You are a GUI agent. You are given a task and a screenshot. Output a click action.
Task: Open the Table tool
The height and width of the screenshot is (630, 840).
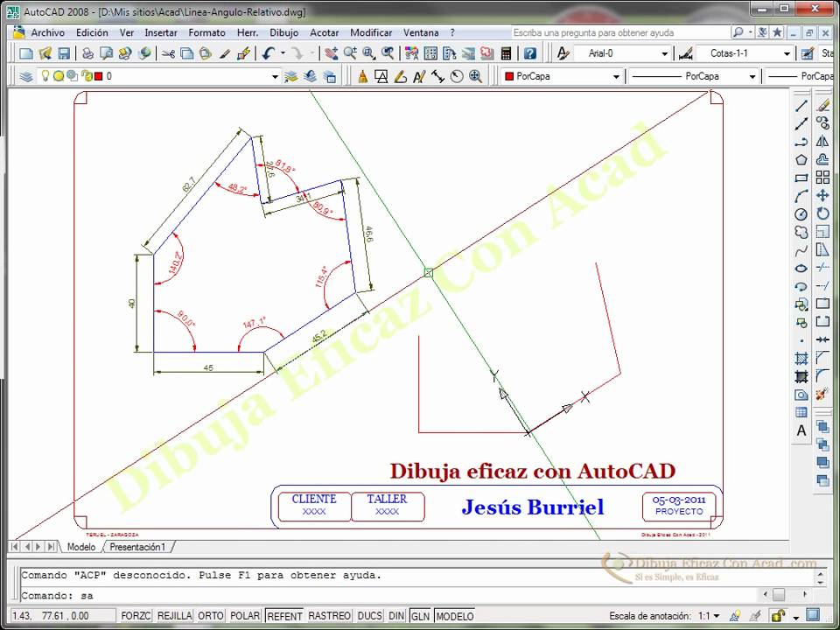click(801, 412)
